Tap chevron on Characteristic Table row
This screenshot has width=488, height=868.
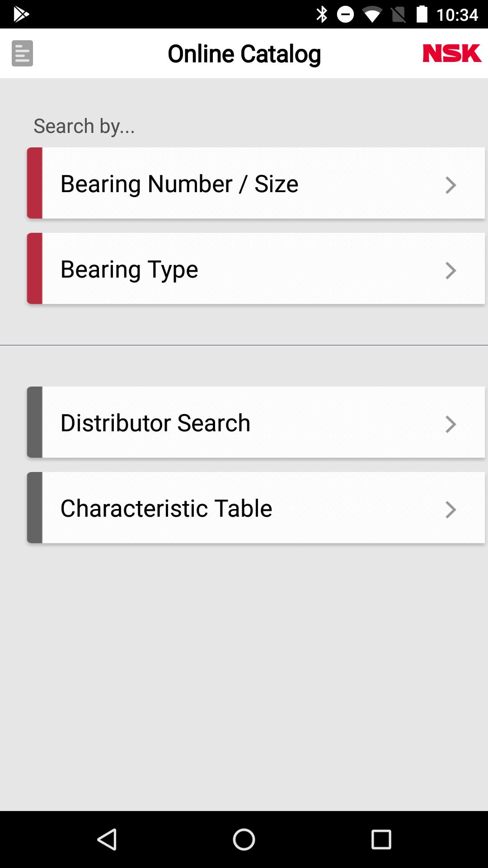pos(450,509)
